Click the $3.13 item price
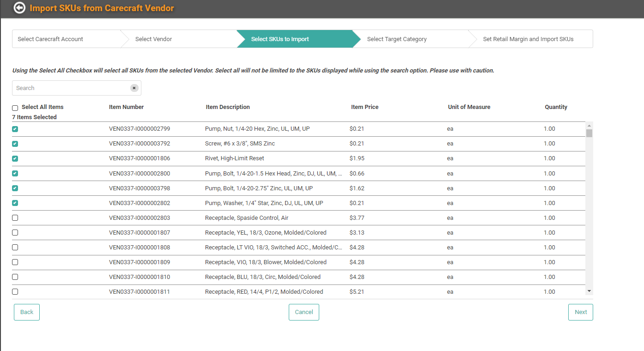Screen dimensions: 644x351 pos(357,233)
